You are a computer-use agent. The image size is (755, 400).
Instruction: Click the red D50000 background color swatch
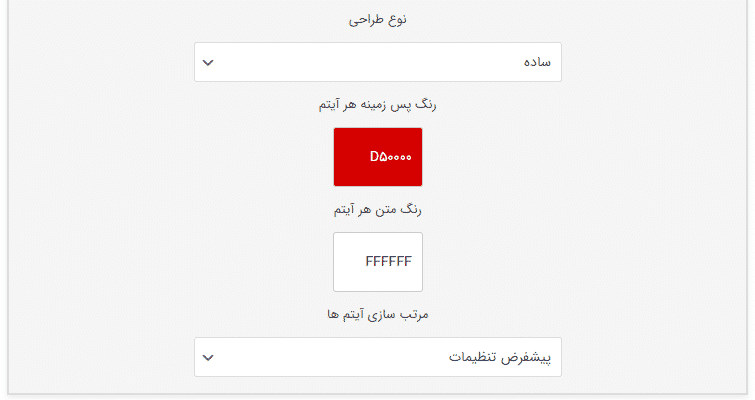coord(378,157)
